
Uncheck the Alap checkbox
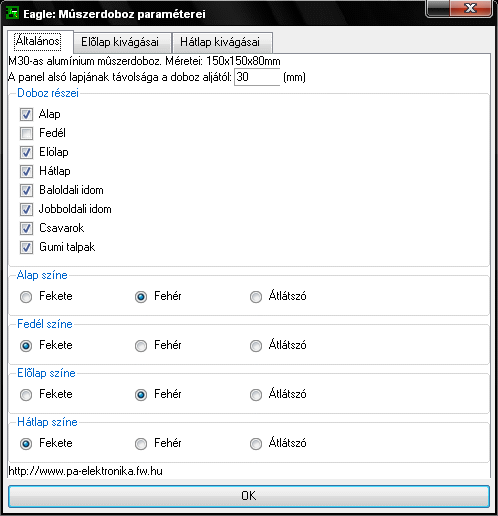[x=26, y=114]
